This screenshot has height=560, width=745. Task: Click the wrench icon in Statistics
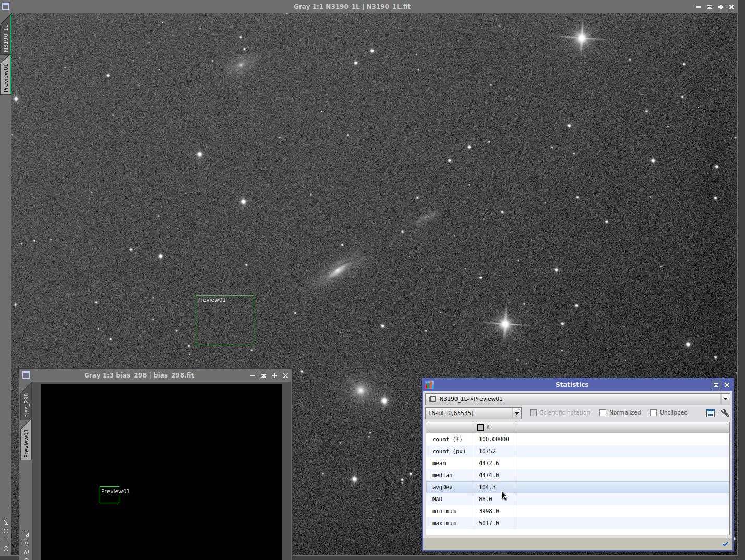coord(725,413)
